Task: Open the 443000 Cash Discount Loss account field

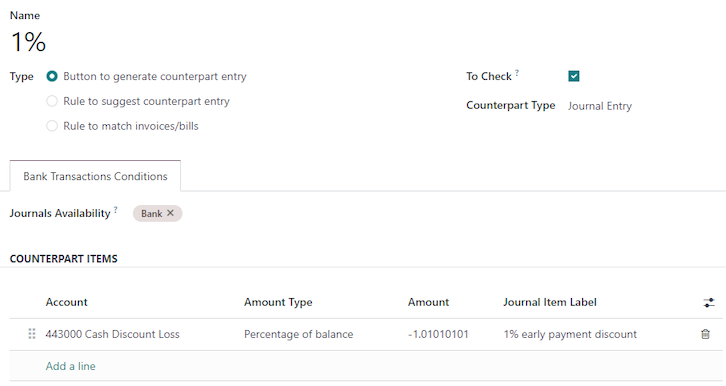Action: [141, 334]
